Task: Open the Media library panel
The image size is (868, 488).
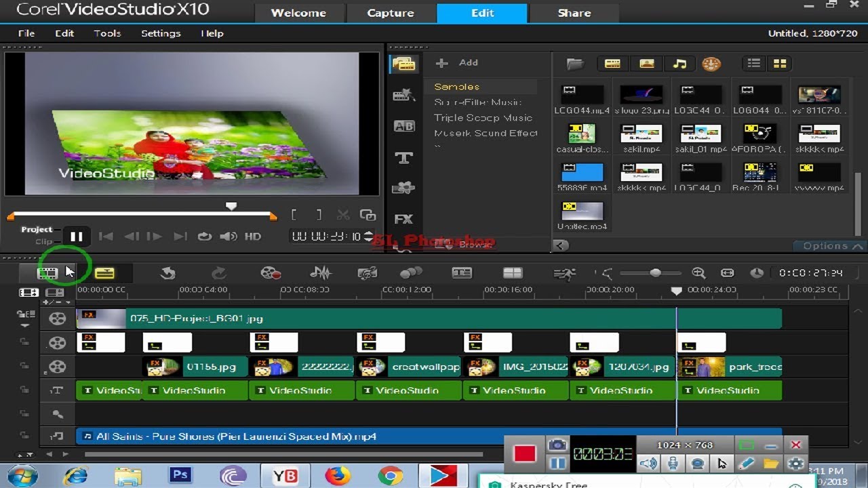Action: 403,64
